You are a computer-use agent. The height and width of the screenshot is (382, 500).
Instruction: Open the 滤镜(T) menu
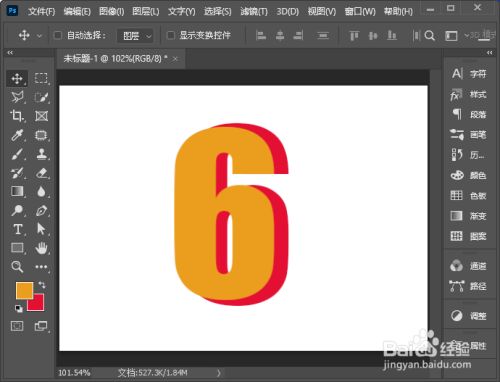254,11
